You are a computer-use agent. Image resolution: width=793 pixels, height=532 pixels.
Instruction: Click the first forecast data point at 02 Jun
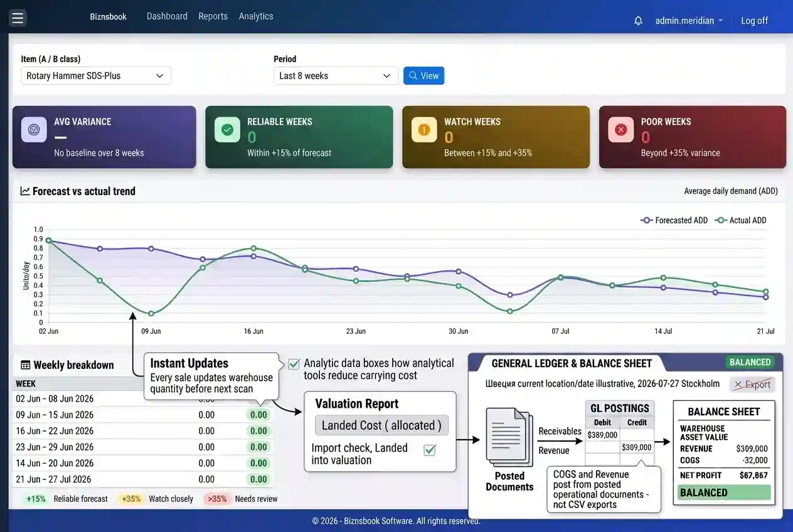point(48,240)
